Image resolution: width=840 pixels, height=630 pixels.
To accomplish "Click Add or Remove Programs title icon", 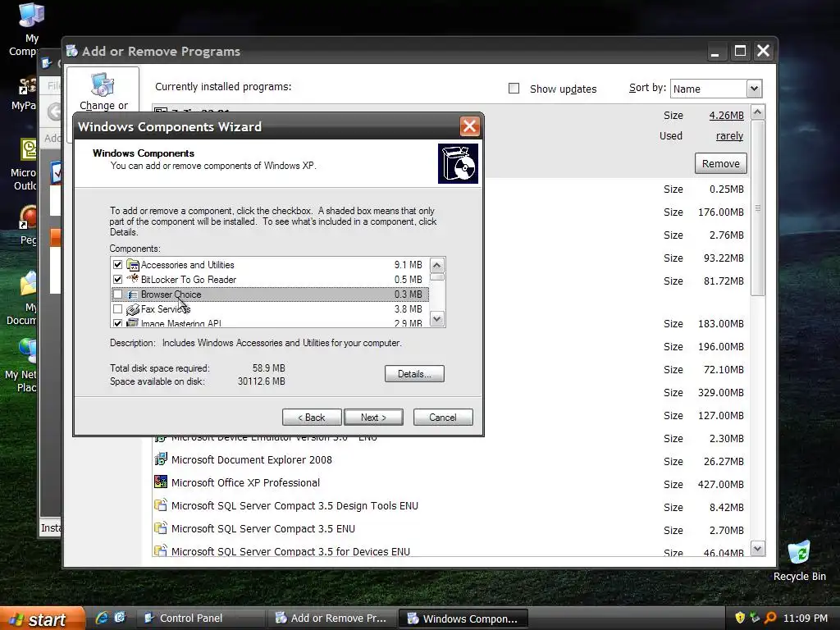I will (72, 51).
